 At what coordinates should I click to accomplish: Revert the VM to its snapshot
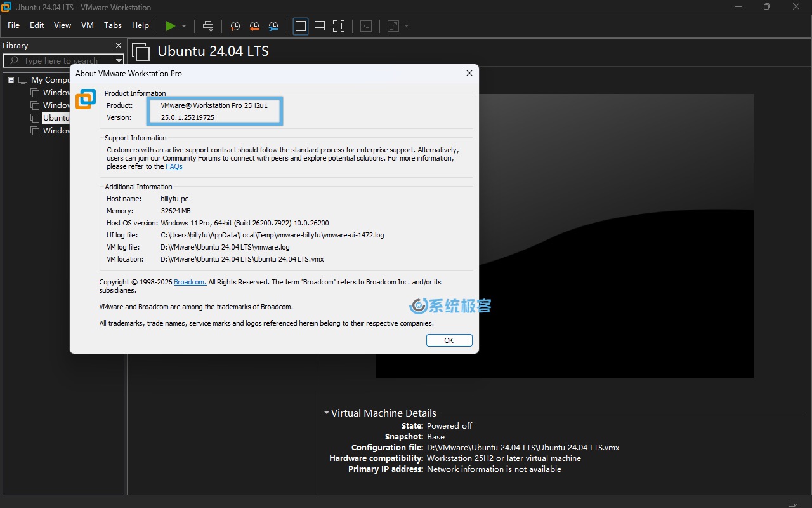254,26
